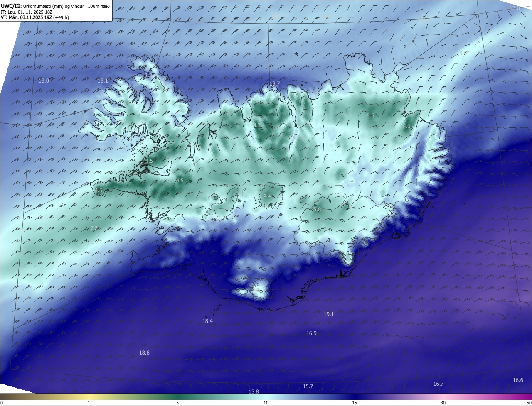532x406 pixels.
Task: Click the 7.2 value label
Action: tap(94, 228)
